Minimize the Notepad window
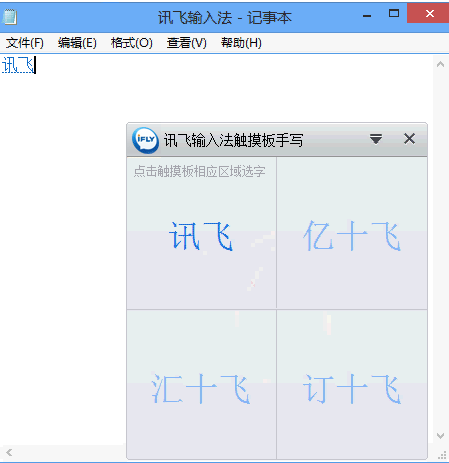This screenshot has width=449, height=463. click(367, 15)
